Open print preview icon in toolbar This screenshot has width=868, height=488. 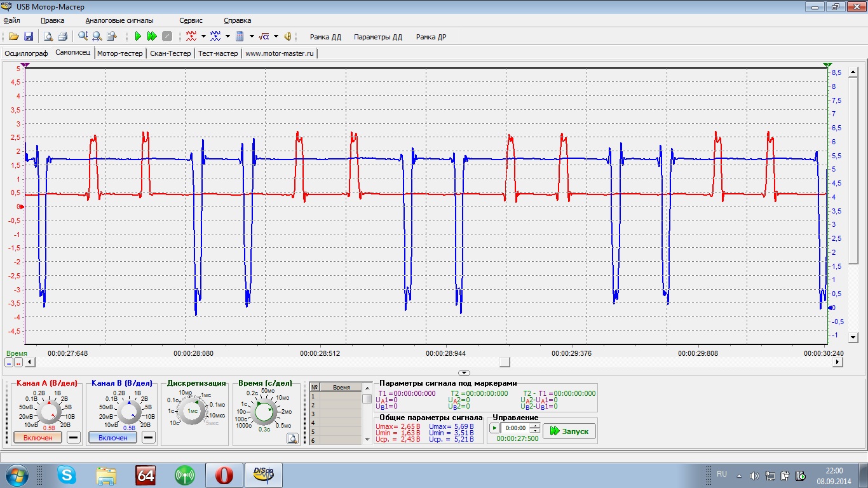[x=48, y=37]
